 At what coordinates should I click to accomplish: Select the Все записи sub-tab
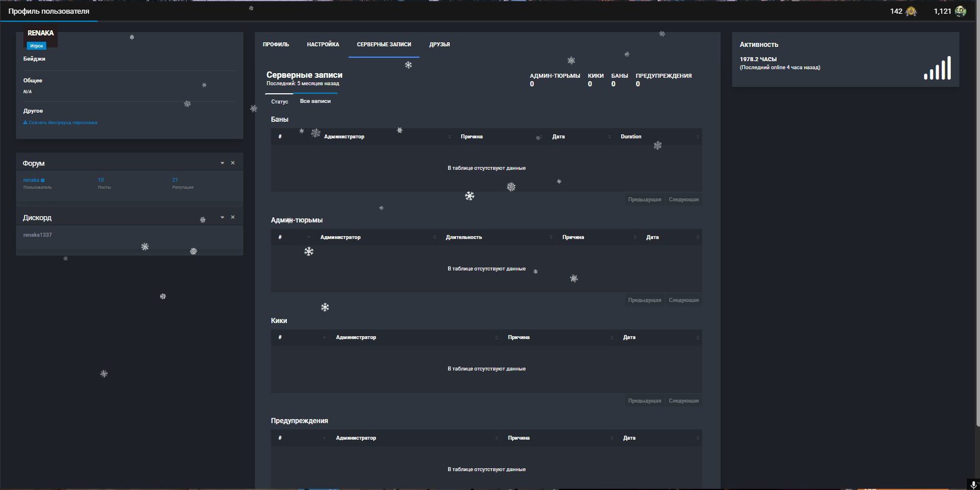click(315, 101)
